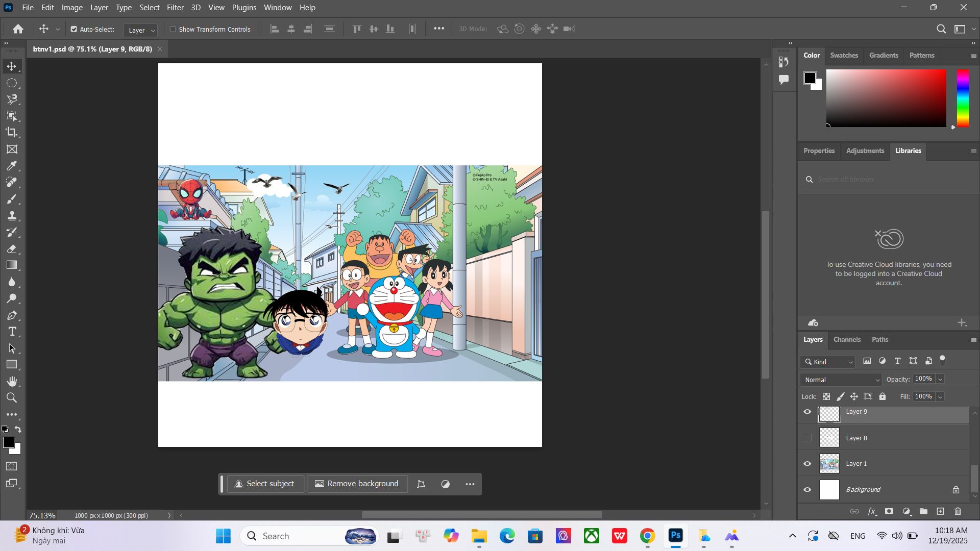Screen dimensions: 980x551
Task: Switch to the Channels tab
Action: 847,340
